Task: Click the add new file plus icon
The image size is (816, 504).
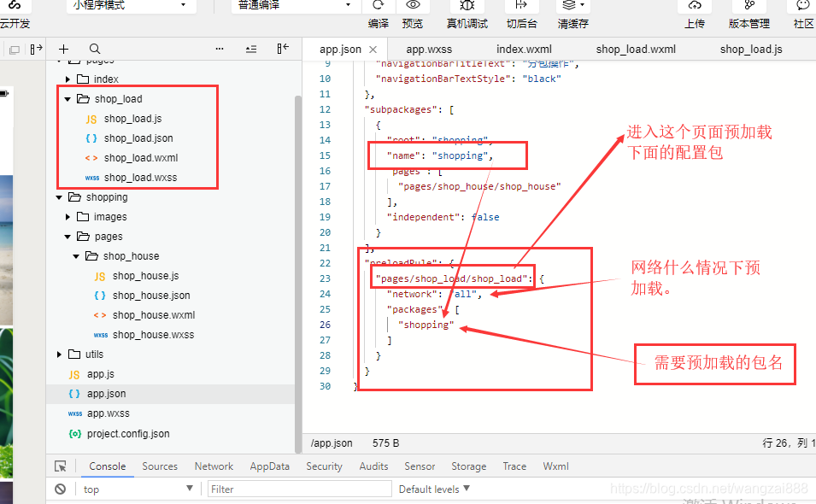Action: coord(63,49)
